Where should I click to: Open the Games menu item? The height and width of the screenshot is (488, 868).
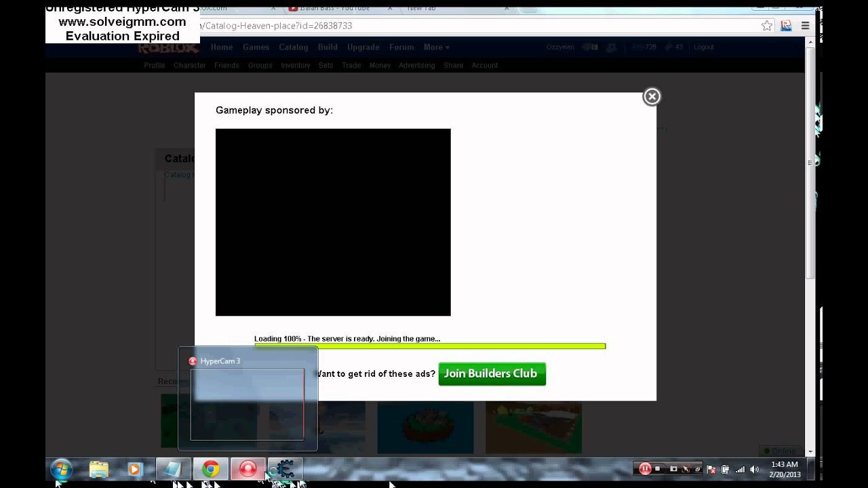point(256,47)
